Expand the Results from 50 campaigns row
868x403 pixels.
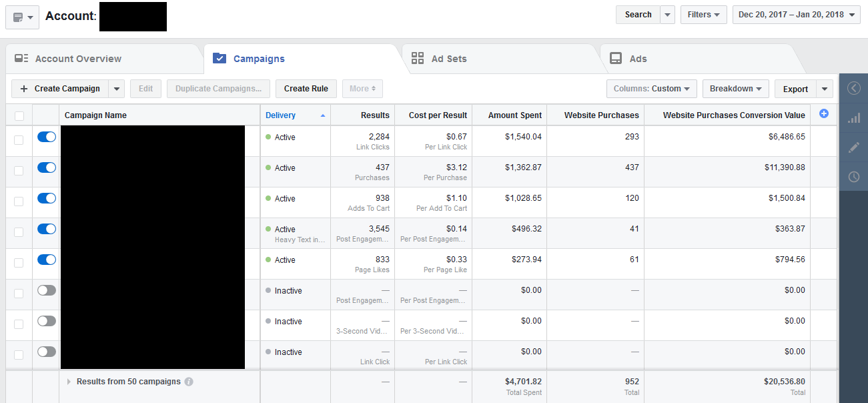point(69,382)
